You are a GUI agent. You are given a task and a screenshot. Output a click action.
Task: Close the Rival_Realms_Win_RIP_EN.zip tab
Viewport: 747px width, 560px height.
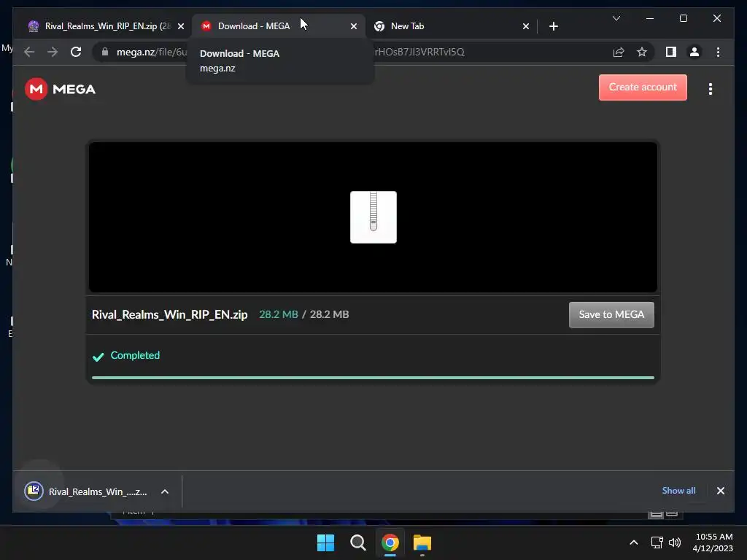click(x=181, y=26)
